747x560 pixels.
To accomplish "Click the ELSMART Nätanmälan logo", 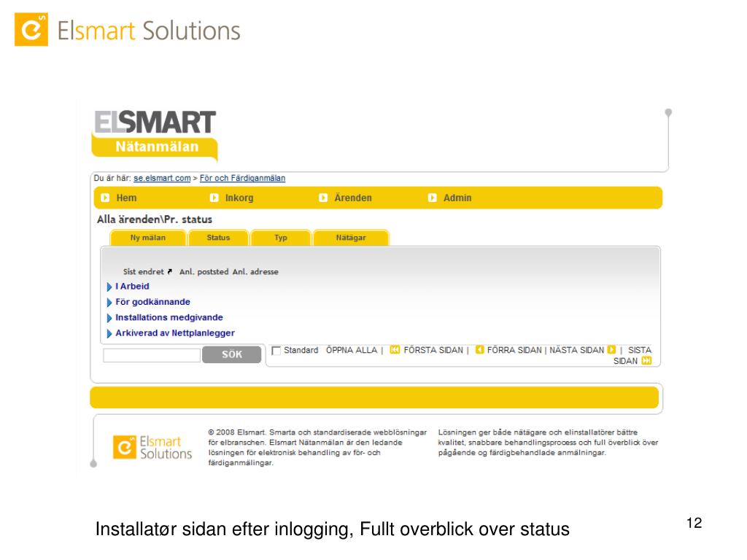I will [x=155, y=135].
